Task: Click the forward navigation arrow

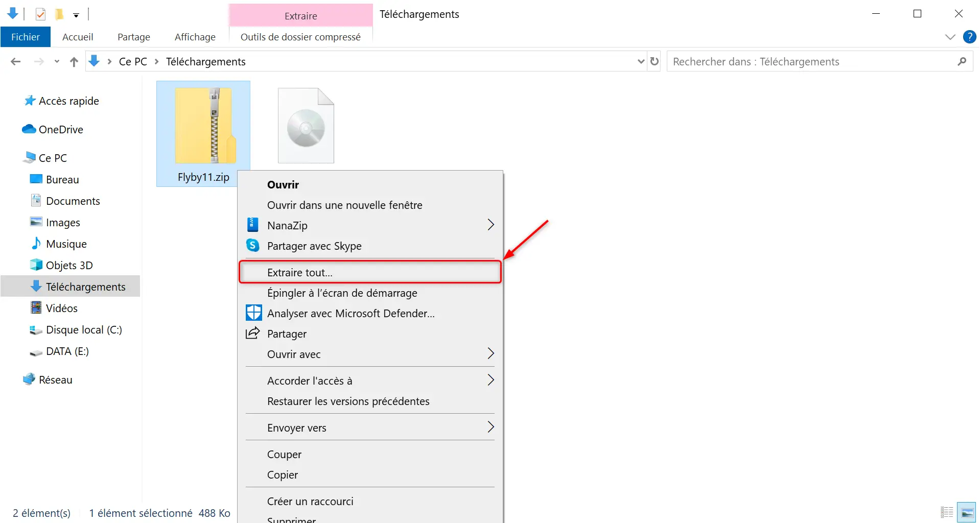Action: (39, 62)
